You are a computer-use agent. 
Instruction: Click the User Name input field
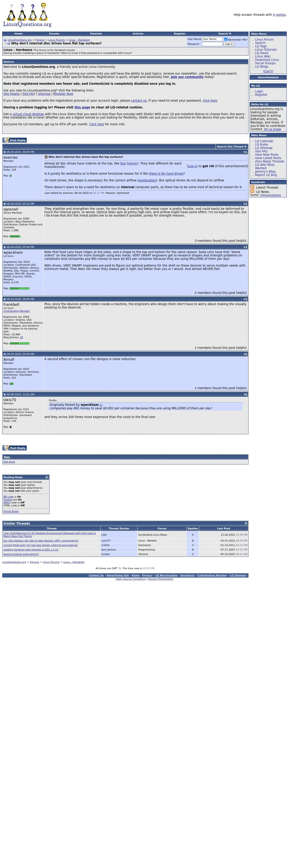(x=212, y=39)
